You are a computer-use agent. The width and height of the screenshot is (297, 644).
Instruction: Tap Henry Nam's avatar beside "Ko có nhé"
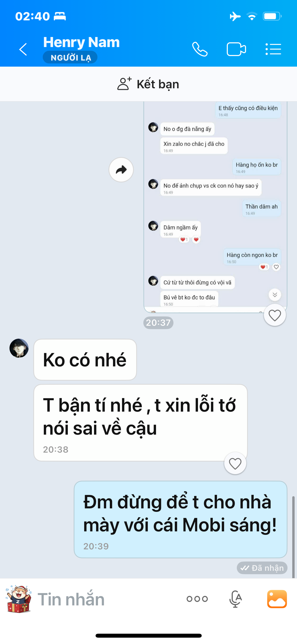(19, 348)
